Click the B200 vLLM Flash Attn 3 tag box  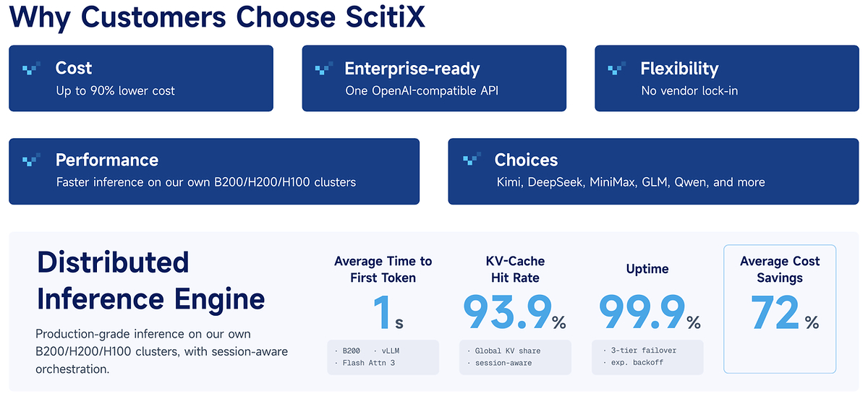click(x=383, y=357)
